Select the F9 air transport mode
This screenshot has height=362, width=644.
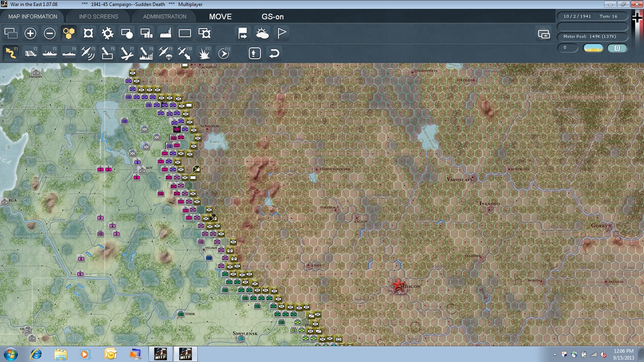click(165, 53)
